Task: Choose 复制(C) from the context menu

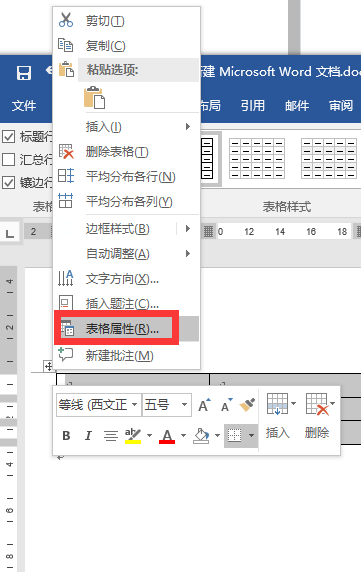Action: (126, 46)
